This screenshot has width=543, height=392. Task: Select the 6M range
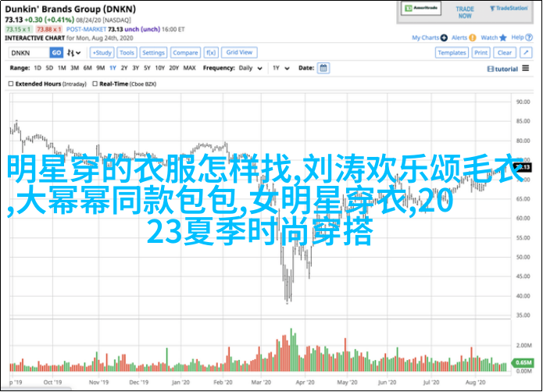pyautogui.click(x=88, y=68)
